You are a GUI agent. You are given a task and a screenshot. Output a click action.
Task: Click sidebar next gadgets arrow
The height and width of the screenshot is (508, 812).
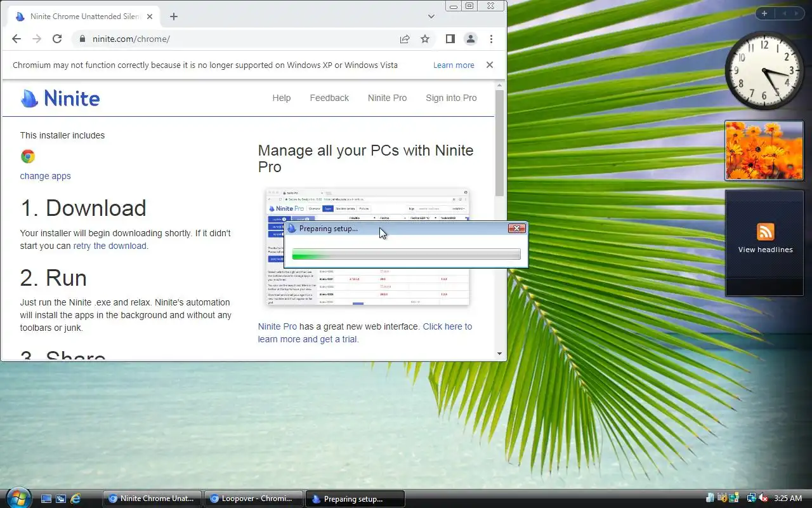pos(797,13)
